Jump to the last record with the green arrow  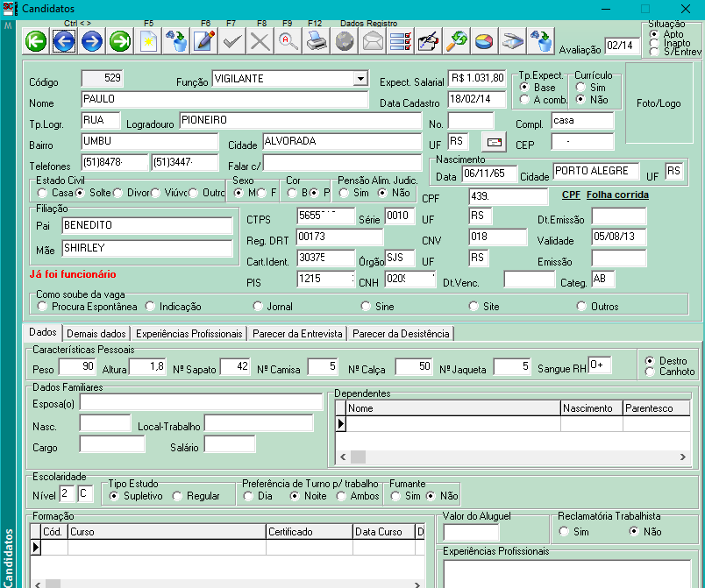point(120,42)
